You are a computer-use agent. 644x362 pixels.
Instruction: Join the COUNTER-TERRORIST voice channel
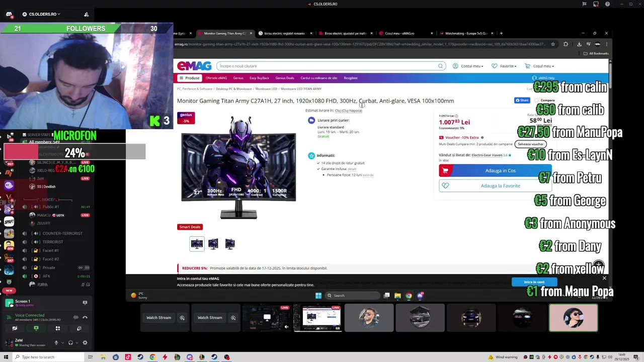click(x=62, y=233)
